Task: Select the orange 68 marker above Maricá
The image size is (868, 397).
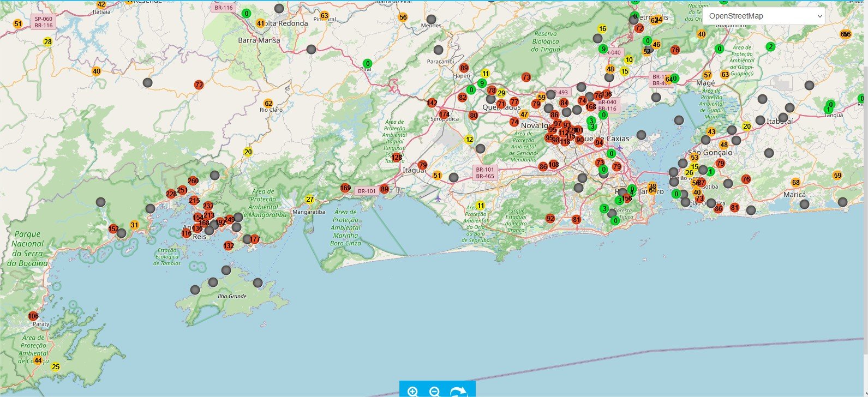Action: [795, 183]
